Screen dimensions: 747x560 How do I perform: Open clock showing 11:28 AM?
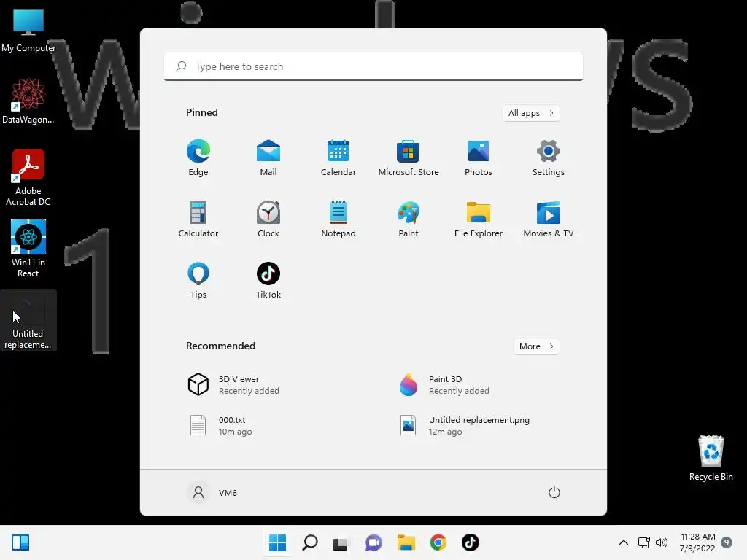pyautogui.click(x=697, y=542)
